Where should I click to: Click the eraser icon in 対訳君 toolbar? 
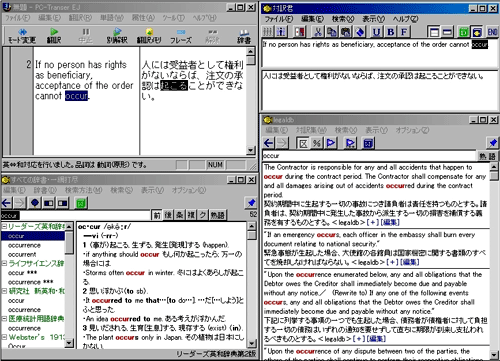tap(359, 32)
